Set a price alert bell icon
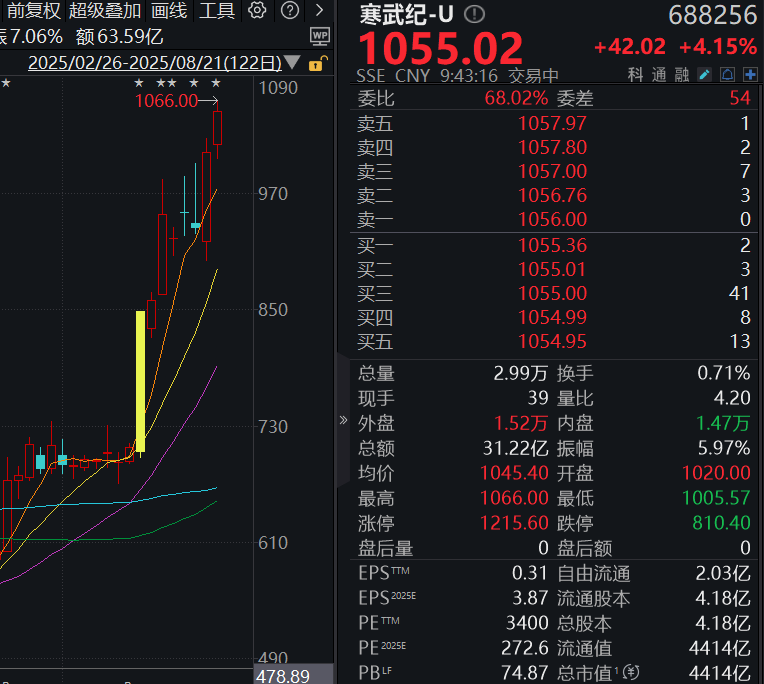The image size is (764, 684). tap(727, 75)
